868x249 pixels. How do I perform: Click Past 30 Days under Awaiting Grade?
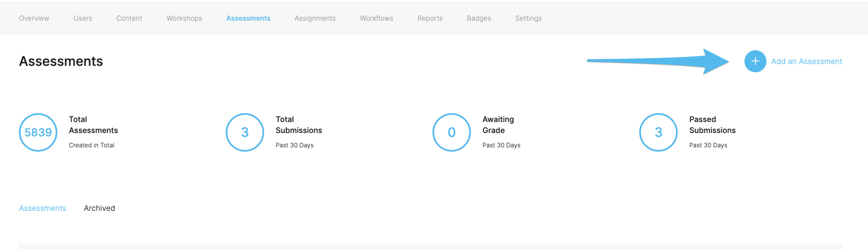click(x=501, y=145)
